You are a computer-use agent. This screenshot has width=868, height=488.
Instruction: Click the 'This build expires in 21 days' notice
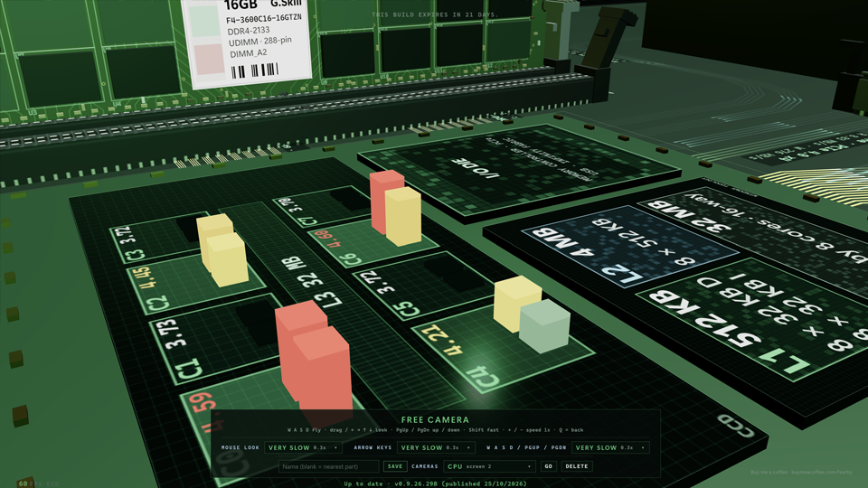[x=435, y=15]
